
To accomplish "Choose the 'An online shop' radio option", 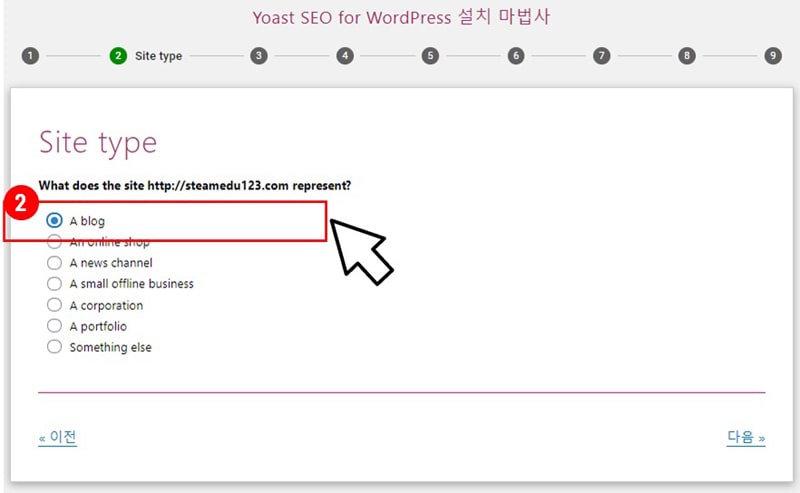I will click(x=54, y=242).
